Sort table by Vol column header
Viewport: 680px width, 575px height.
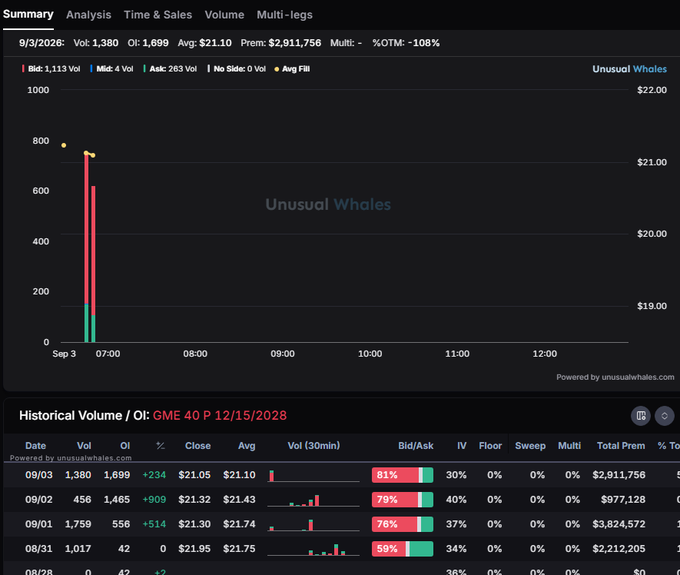point(84,446)
